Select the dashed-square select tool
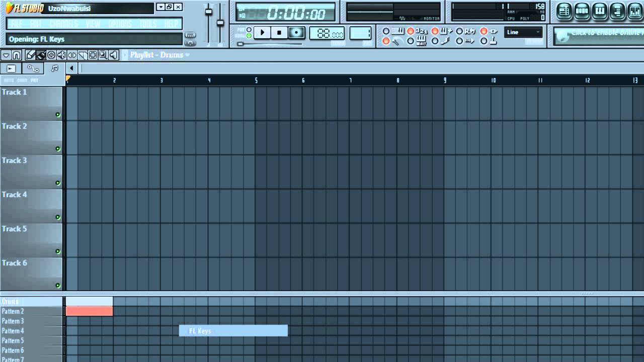Image resolution: width=644 pixels, height=362 pixels. click(x=93, y=55)
